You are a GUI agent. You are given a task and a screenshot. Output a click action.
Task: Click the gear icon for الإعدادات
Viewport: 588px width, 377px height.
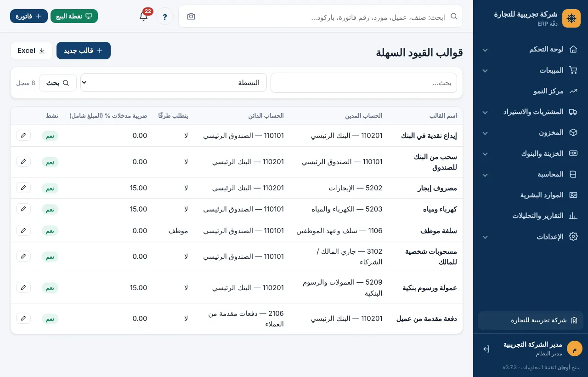tap(573, 236)
